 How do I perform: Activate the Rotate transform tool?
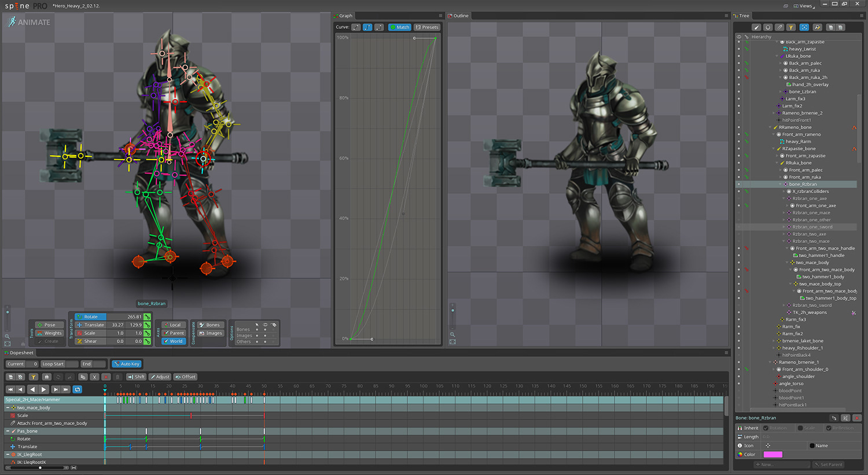click(90, 316)
